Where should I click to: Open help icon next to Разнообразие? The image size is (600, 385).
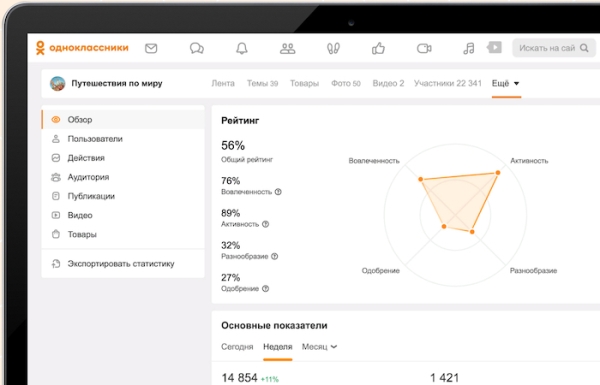(274, 256)
